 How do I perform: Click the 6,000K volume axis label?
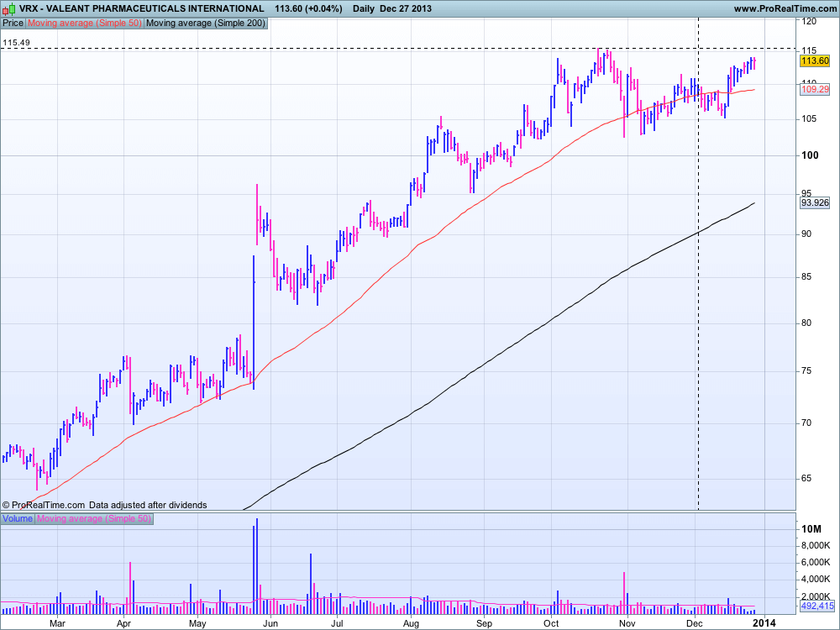click(x=816, y=562)
